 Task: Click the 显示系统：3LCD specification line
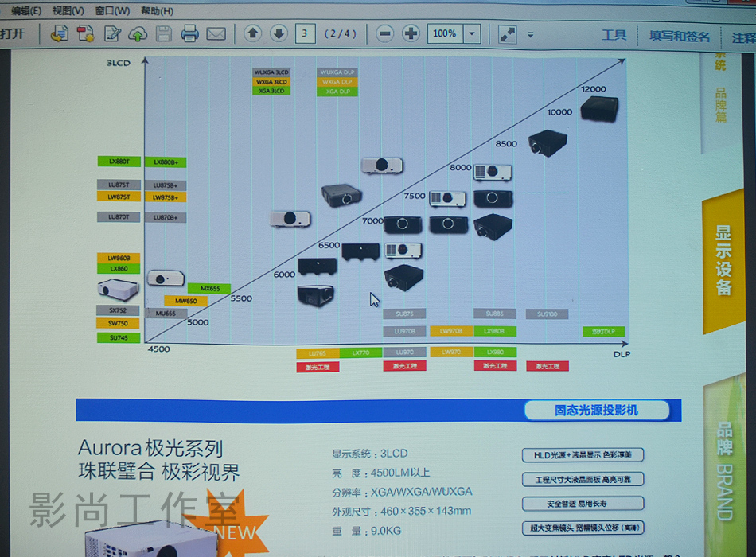[x=370, y=454]
